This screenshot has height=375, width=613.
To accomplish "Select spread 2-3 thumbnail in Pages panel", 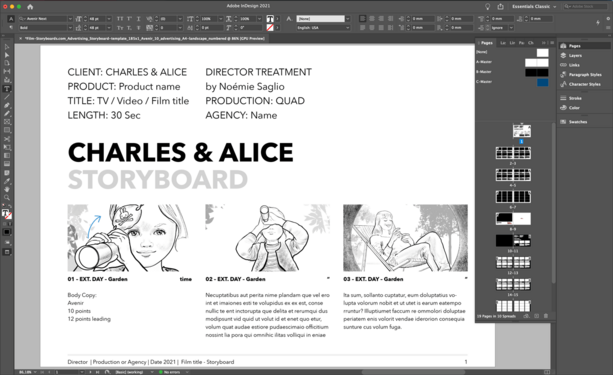I will 513,153.
